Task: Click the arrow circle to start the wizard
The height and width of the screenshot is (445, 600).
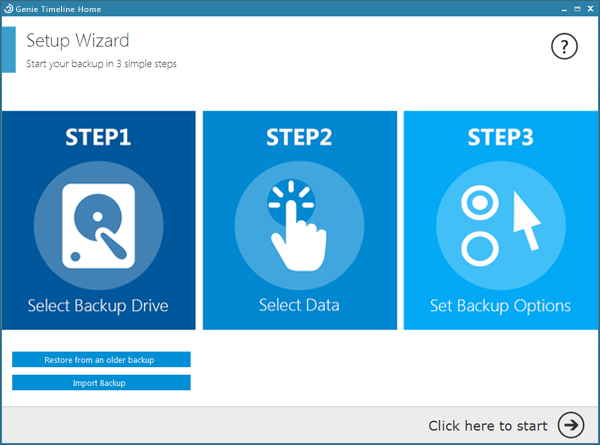Action: click(x=571, y=425)
